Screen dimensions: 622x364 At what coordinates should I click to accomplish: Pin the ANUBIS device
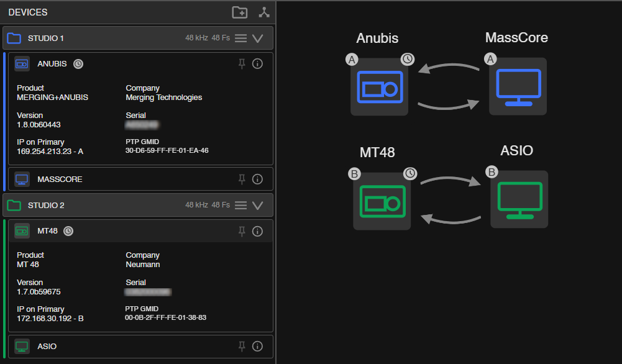click(x=242, y=63)
